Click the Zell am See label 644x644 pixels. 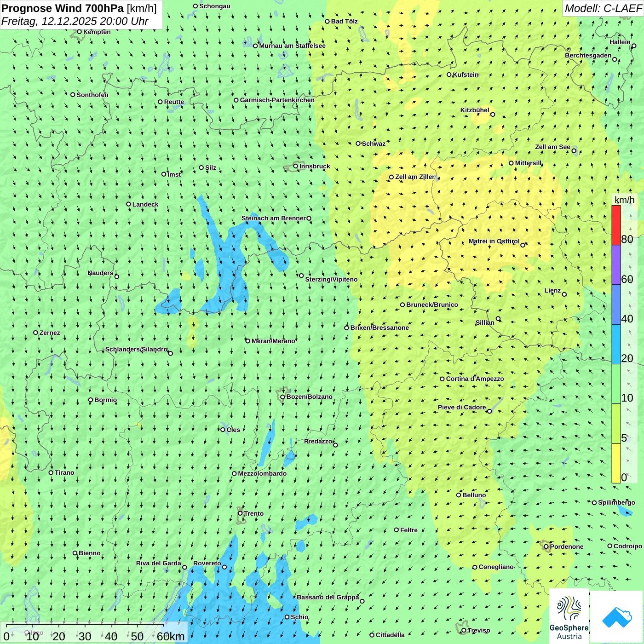(552, 147)
